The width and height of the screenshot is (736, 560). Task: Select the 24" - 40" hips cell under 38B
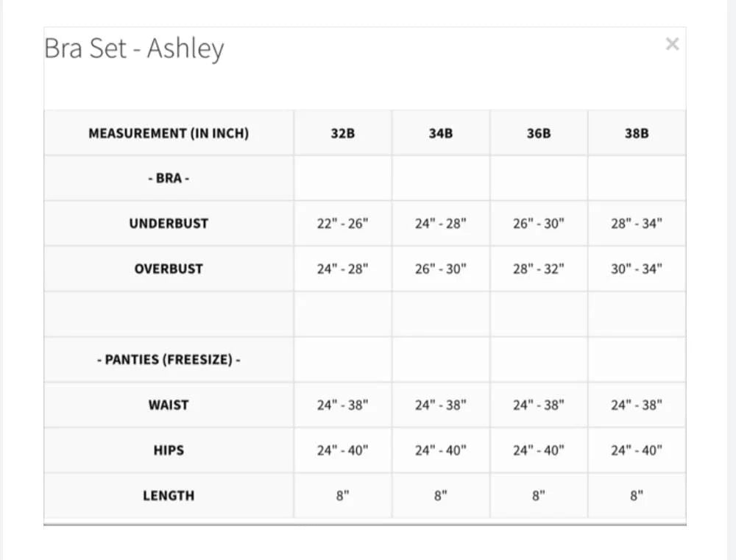pyautogui.click(x=637, y=450)
